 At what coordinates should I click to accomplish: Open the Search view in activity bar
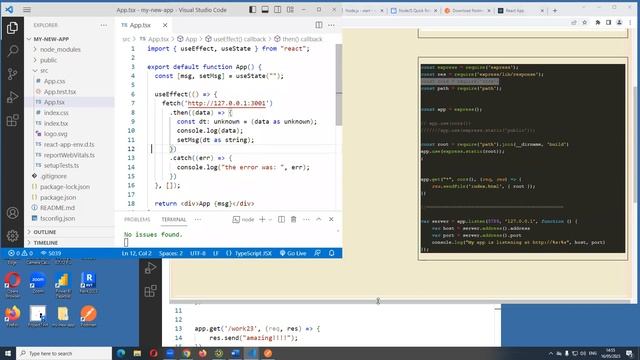pyautogui.click(x=12, y=51)
